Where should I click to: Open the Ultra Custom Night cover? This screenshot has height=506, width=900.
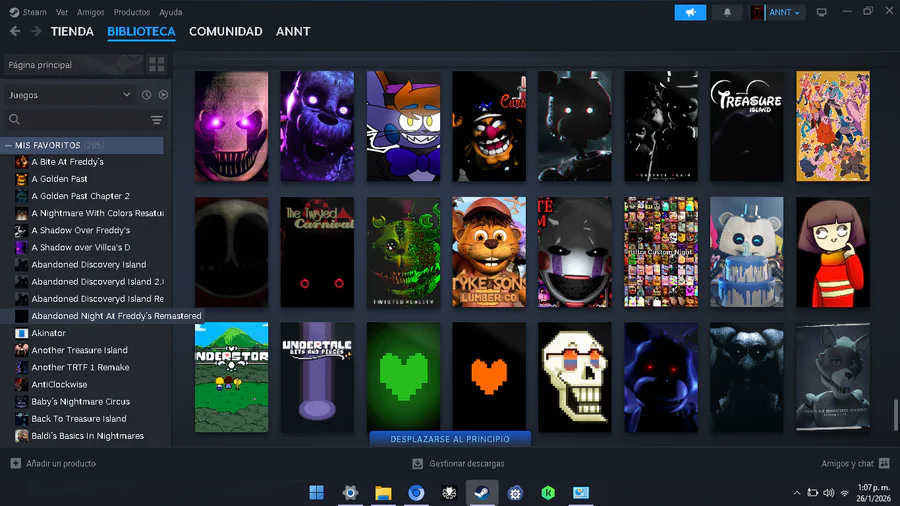(x=661, y=252)
